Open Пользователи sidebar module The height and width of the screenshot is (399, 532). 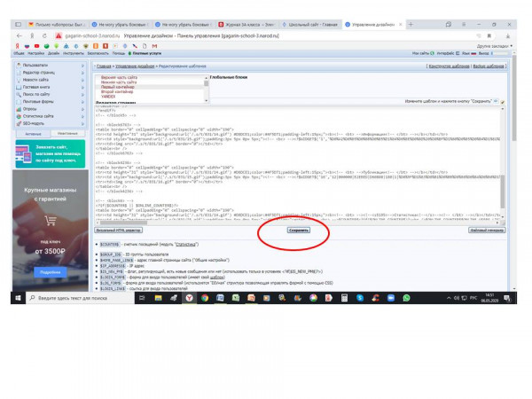coord(35,65)
